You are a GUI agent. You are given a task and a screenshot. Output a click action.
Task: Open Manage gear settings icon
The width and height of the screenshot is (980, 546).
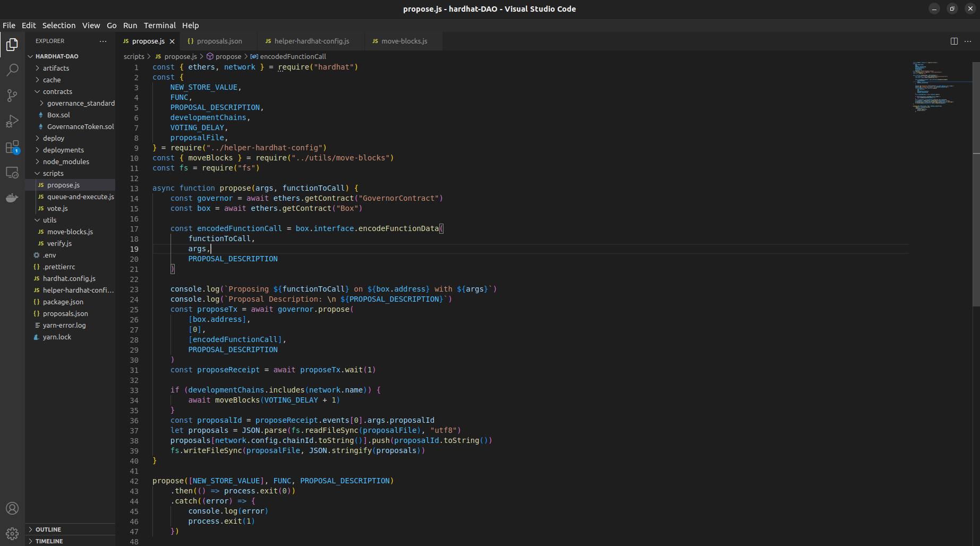click(12, 533)
